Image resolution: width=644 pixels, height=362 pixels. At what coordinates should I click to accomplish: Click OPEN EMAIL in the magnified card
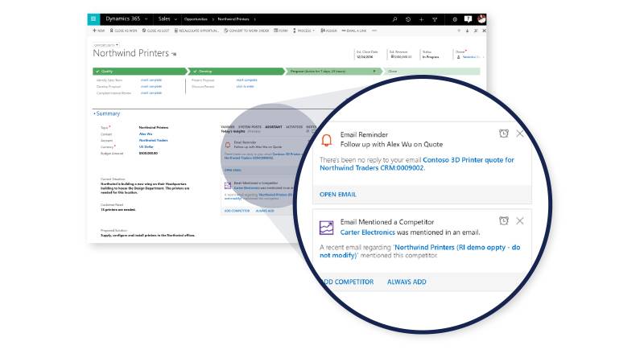click(x=338, y=195)
